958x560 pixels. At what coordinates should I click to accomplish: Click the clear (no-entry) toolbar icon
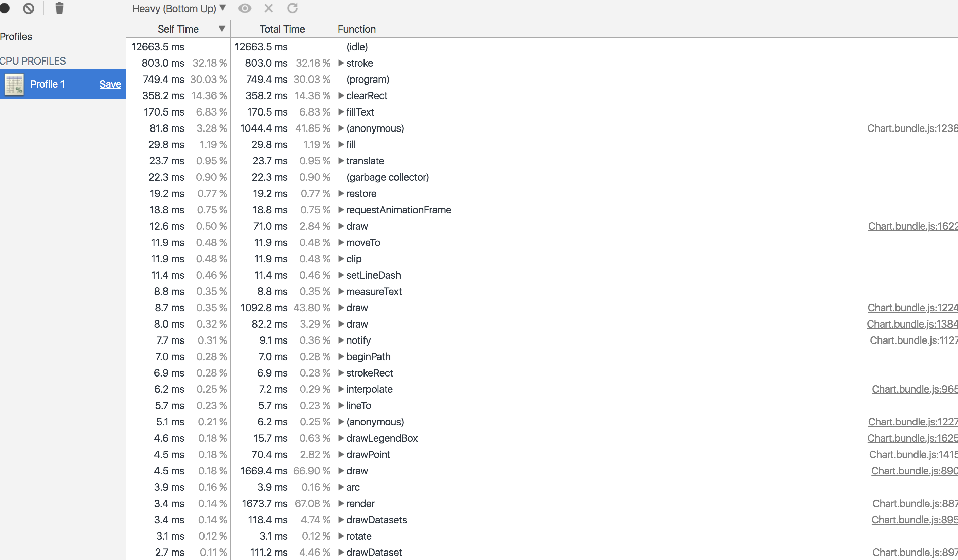29,8
